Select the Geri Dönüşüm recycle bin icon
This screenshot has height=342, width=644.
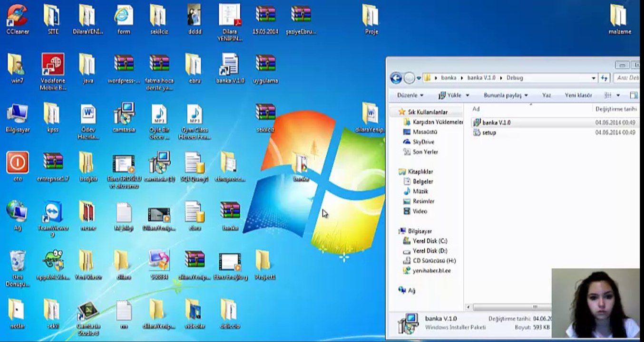(18, 268)
